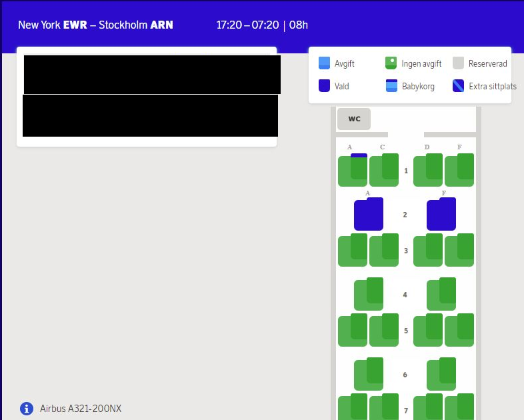Pick seat 1D in the first row
The height and width of the screenshot is (420, 524).
coord(428,171)
